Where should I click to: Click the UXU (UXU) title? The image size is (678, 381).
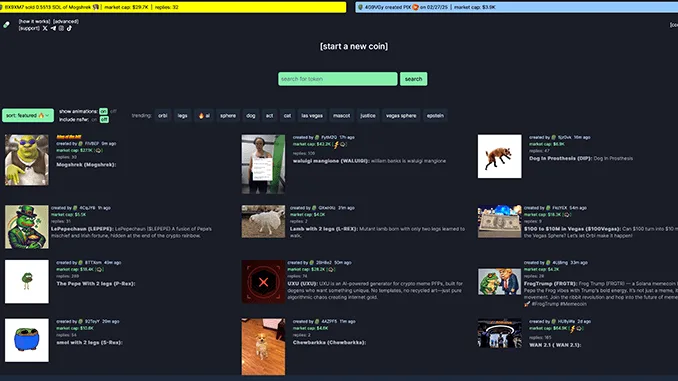(x=302, y=284)
